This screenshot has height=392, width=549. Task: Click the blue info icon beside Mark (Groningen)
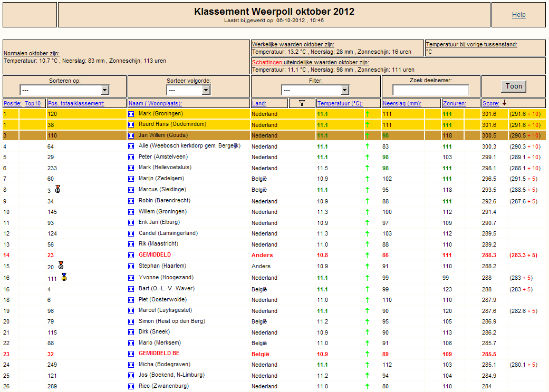tap(131, 114)
